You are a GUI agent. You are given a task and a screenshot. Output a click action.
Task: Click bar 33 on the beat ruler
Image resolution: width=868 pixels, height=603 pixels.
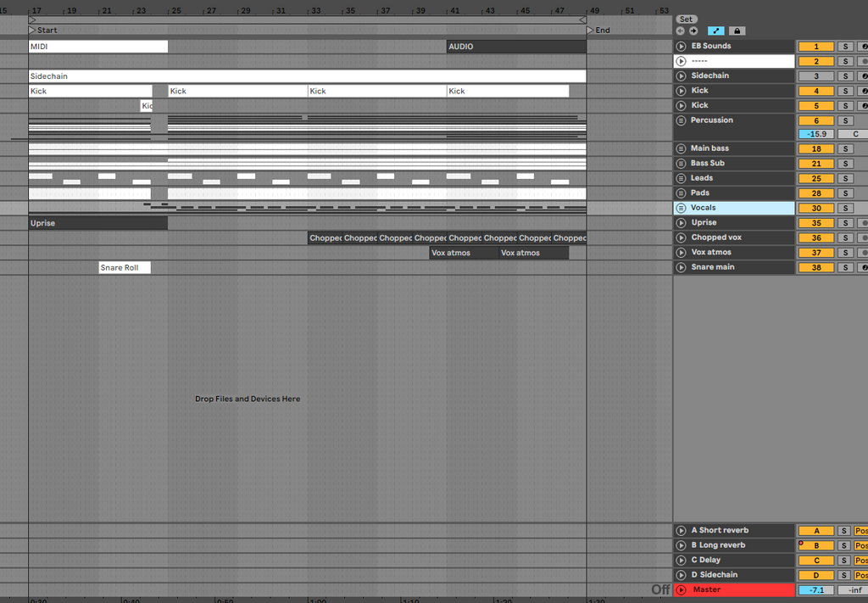[316, 10]
